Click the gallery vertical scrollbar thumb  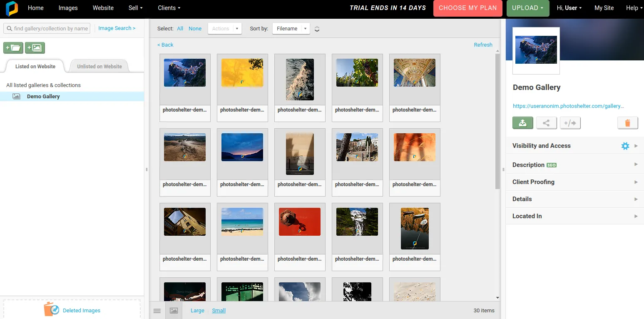497,122
